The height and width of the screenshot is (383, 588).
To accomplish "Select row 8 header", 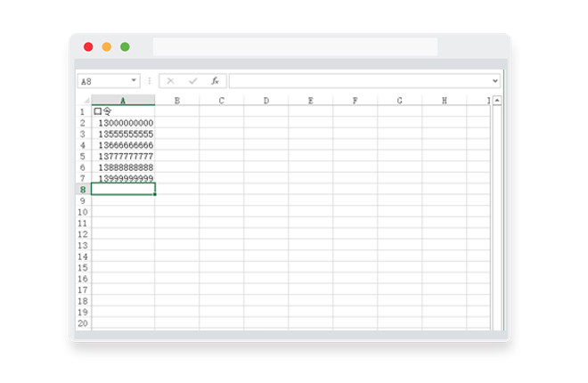I will (x=83, y=190).
